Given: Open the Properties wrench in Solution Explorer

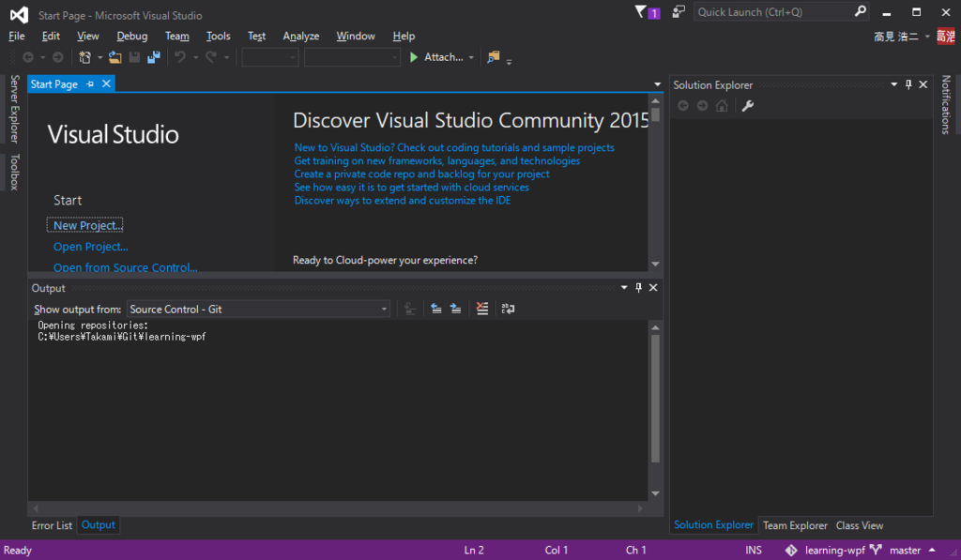Looking at the screenshot, I should (x=748, y=106).
